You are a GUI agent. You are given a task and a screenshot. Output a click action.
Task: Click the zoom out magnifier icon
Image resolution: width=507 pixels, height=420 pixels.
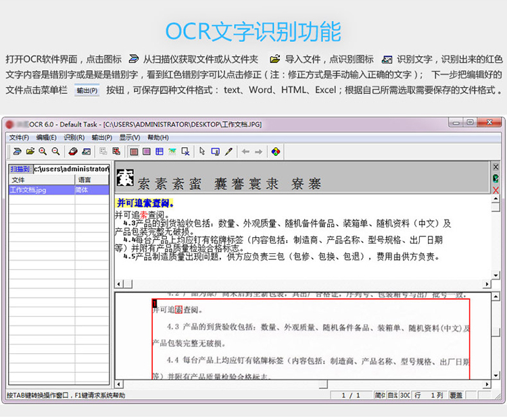[x=54, y=151]
